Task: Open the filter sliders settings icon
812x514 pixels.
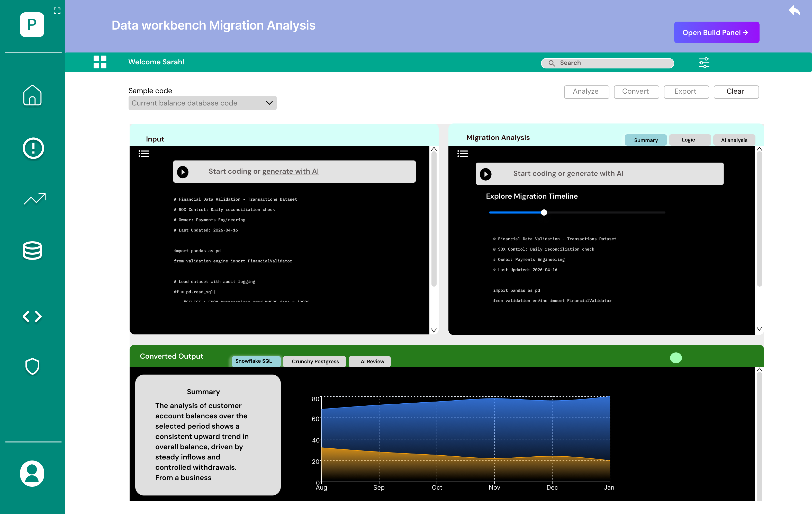Action: coord(704,63)
